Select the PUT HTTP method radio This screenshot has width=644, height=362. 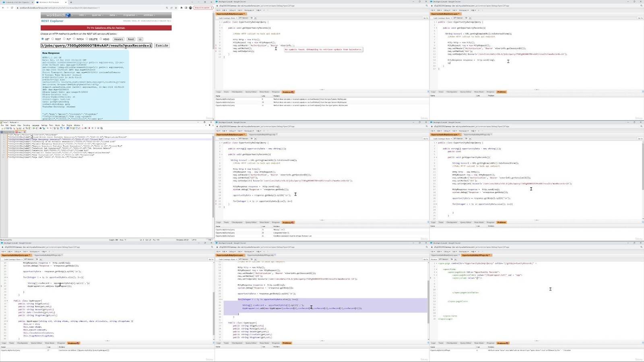(64, 39)
